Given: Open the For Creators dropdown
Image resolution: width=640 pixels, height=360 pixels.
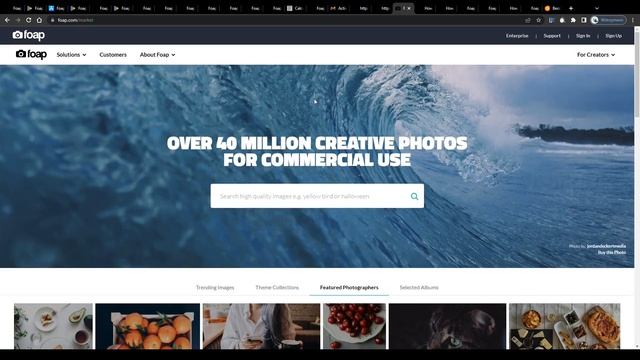Looking at the screenshot, I should tap(596, 55).
